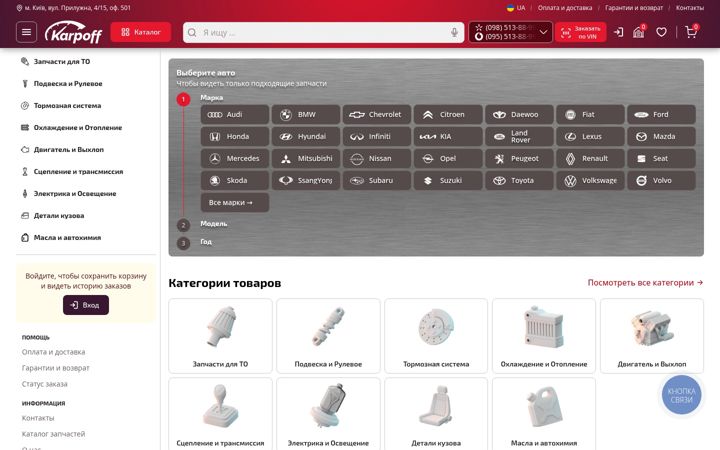The height and width of the screenshot is (450, 720).
Task: Open 'Статус заказа' help link
Action: 45,384
